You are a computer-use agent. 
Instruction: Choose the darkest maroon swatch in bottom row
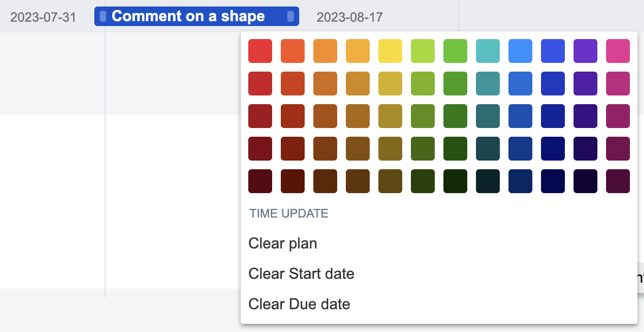(x=260, y=181)
